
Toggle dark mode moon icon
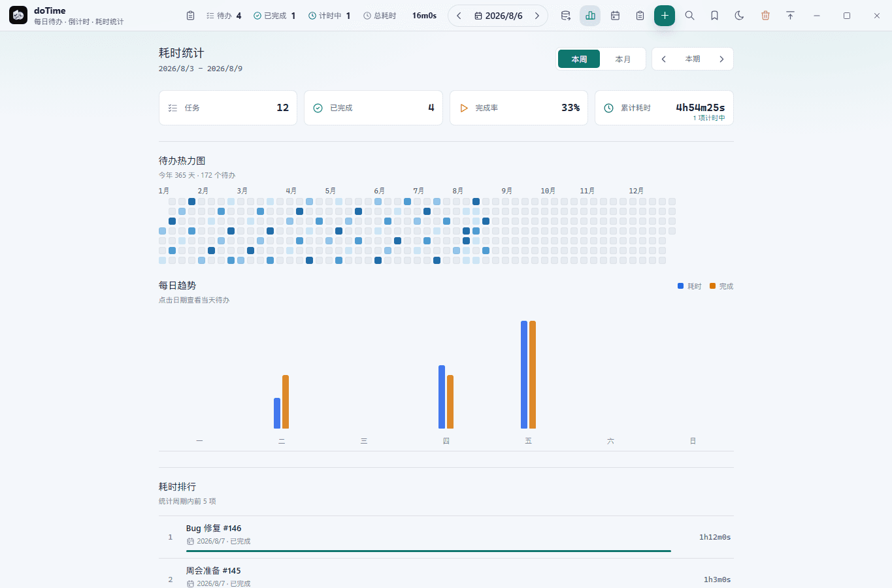pos(739,16)
